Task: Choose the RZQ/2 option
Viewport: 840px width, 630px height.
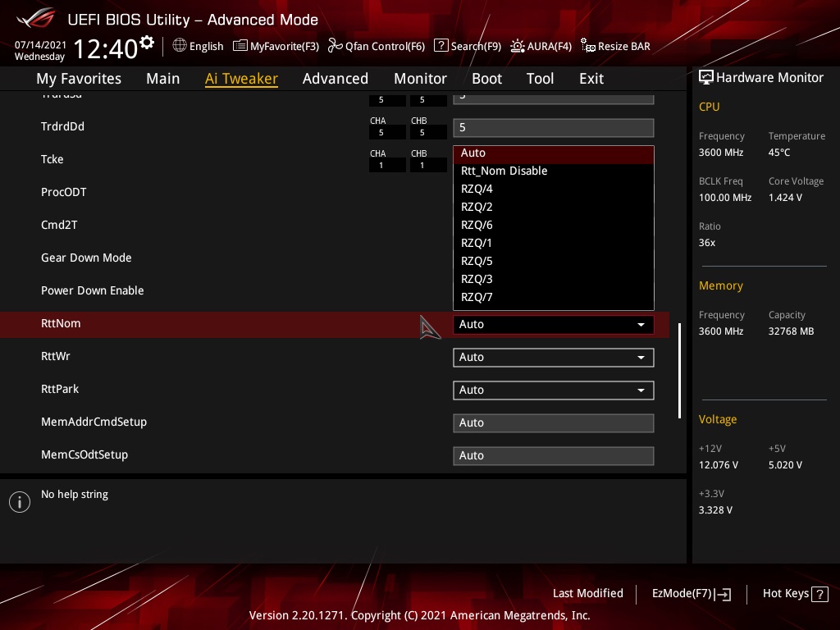Action: (554, 207)
